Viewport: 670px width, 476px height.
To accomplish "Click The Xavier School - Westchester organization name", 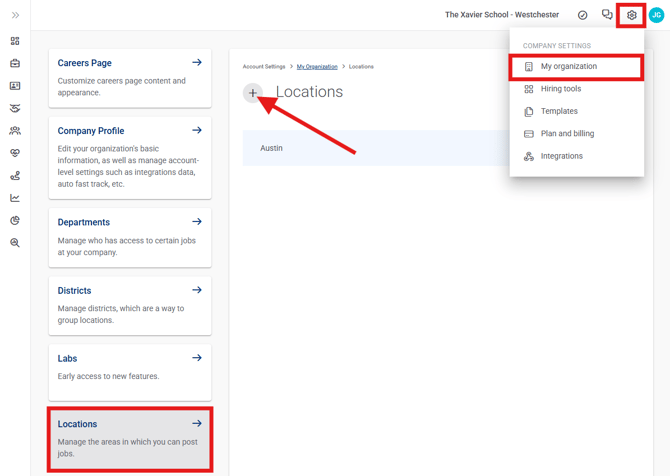I will pos(502,15).
